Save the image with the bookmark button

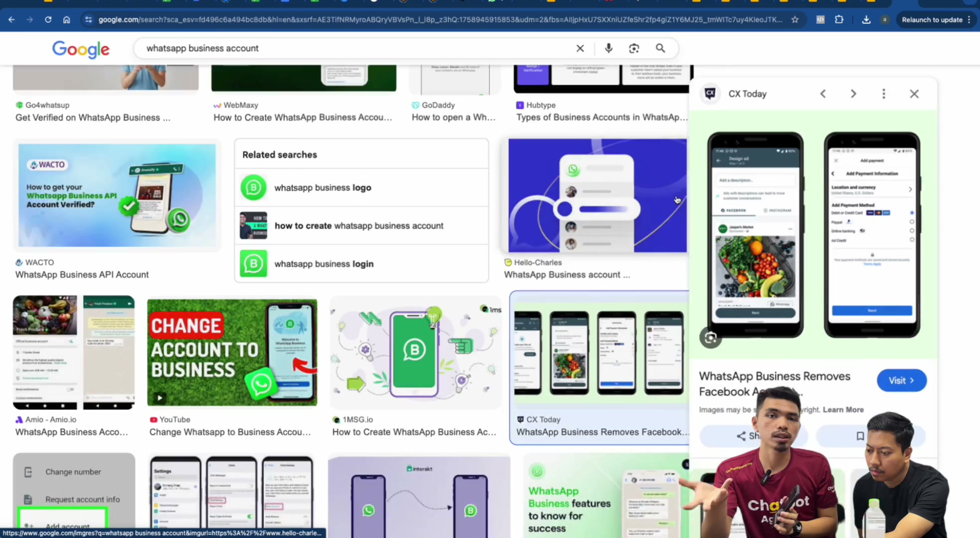tap(860, 436)
